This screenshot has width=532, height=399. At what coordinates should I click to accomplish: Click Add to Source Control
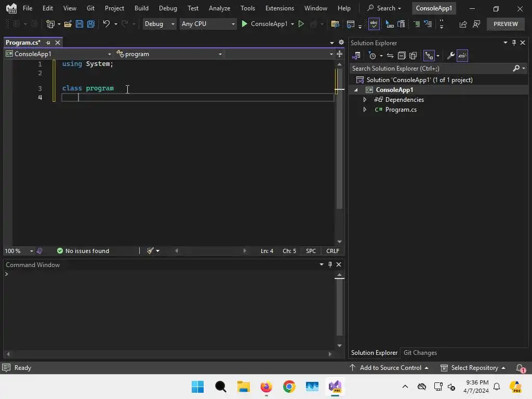click(389, 367)
